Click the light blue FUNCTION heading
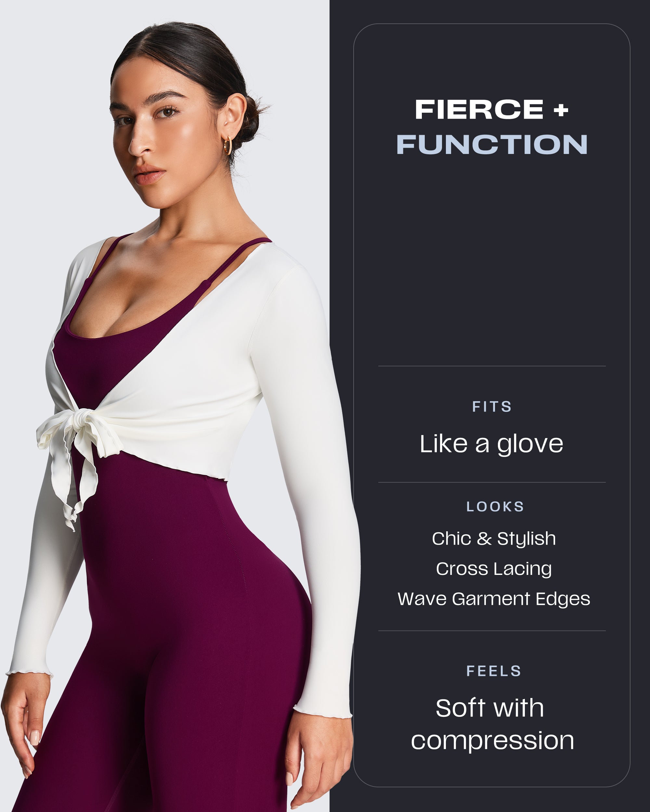 [492, 144]
